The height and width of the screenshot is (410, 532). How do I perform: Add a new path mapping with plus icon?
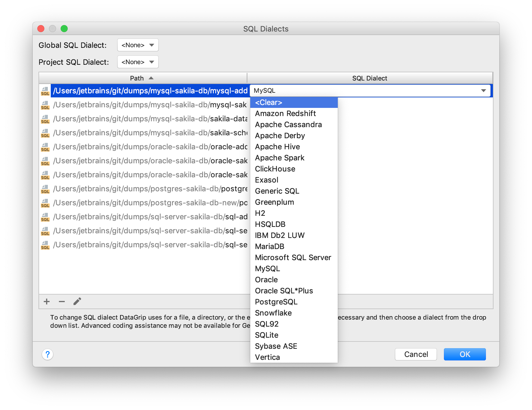coord(47,302)
